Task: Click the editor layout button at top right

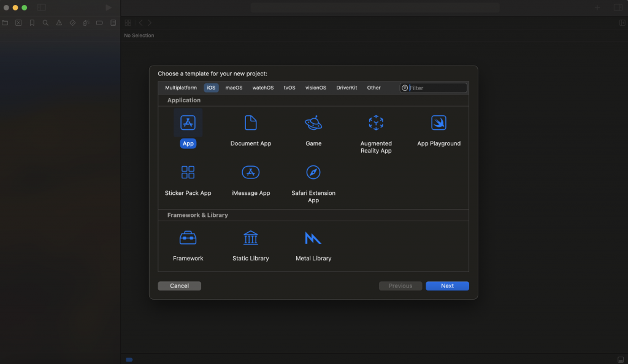Action: pyautogui.click(x=622, y=23)
